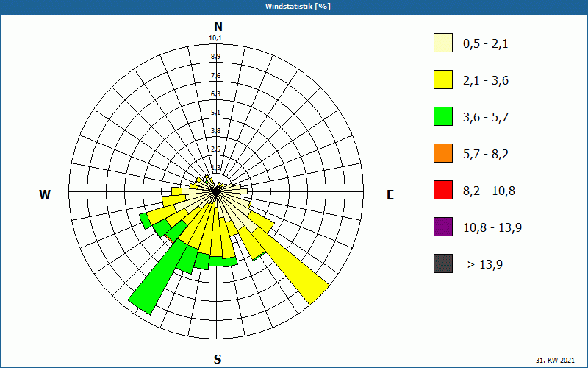This screenshot has width=588, height=368.
Task: Click the green 3,6 - 5,7 legend swatch
Action: click(443, 116)
